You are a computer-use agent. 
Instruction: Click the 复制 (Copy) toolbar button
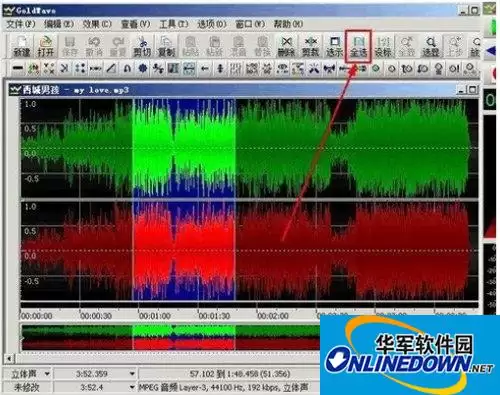166,46
